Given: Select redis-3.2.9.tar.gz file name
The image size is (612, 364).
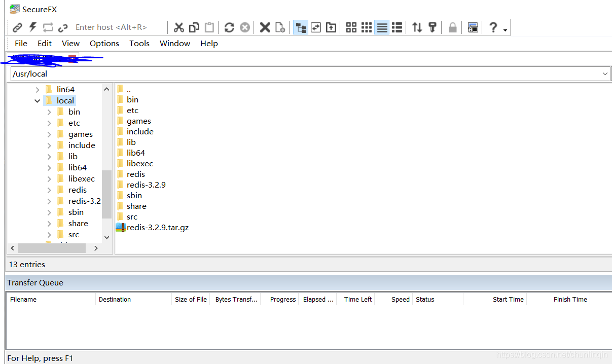Looking at the screenshot, I should (158, 227).
